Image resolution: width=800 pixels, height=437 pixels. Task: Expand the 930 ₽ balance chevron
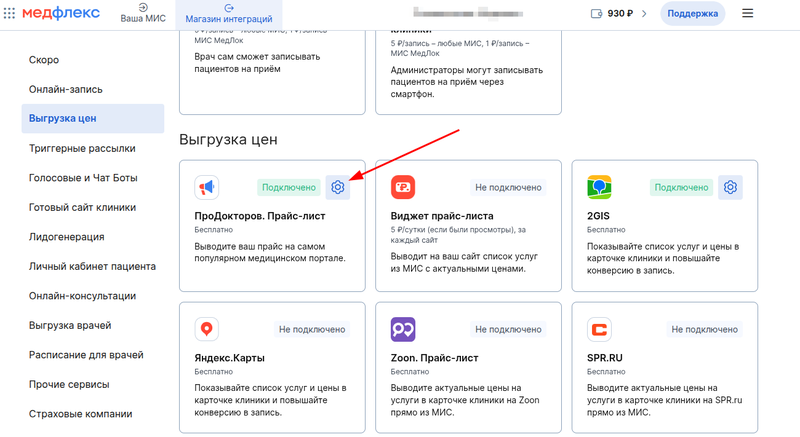[x=644, y=13]
